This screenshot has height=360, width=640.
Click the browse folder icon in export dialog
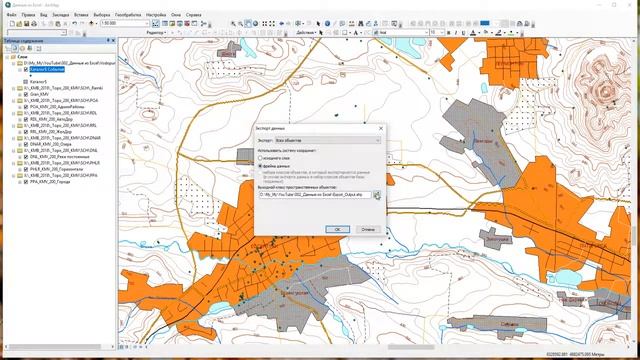click(376, 195)
